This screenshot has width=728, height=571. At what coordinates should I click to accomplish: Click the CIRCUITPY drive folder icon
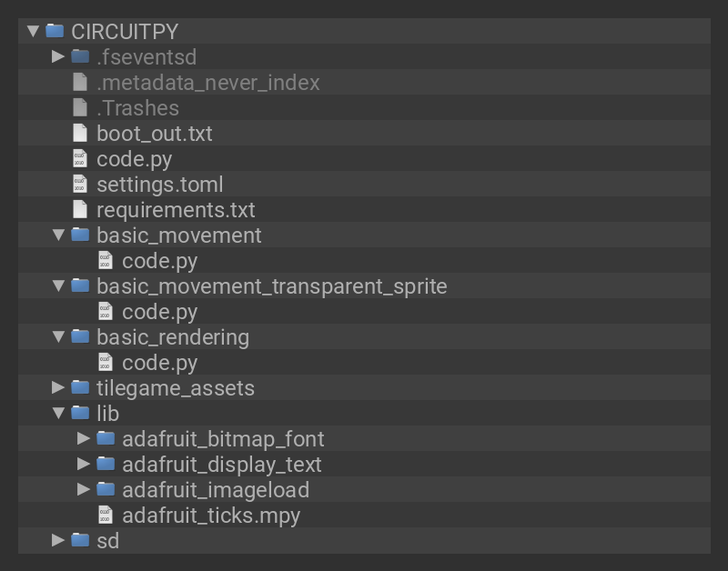tap(55, 31)
